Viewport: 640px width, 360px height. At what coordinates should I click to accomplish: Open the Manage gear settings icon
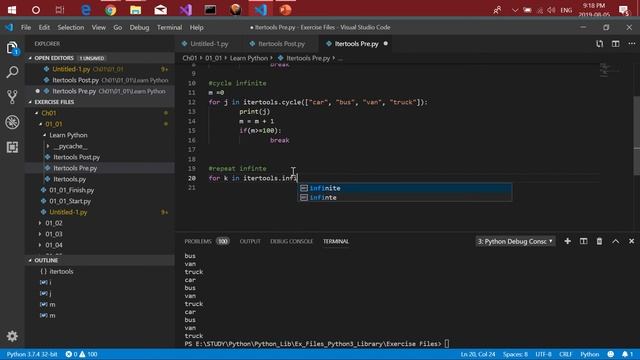[x=12, y=336]
